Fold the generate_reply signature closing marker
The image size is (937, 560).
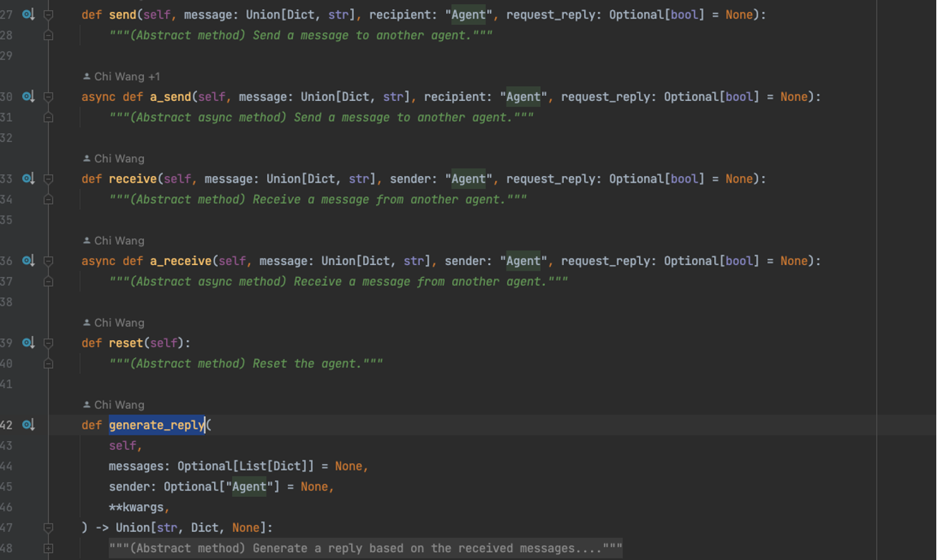(49, 528)
